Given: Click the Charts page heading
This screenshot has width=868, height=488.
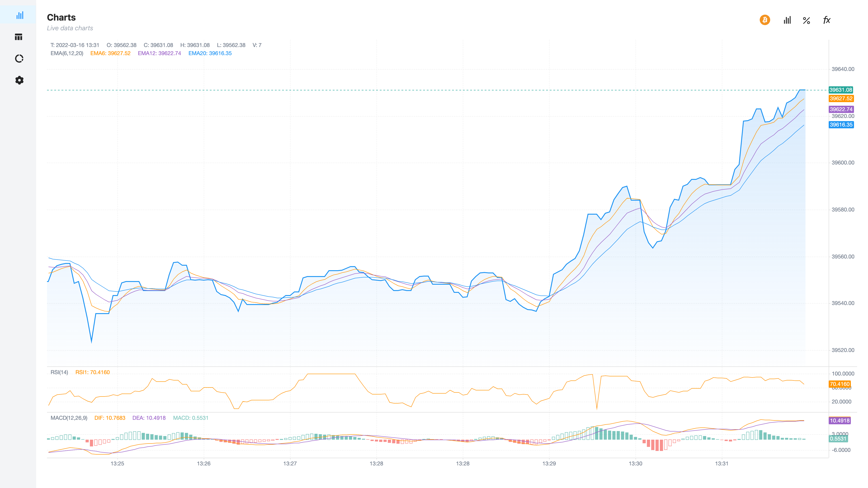Looking at the screenshot, I should pos(61,18).
